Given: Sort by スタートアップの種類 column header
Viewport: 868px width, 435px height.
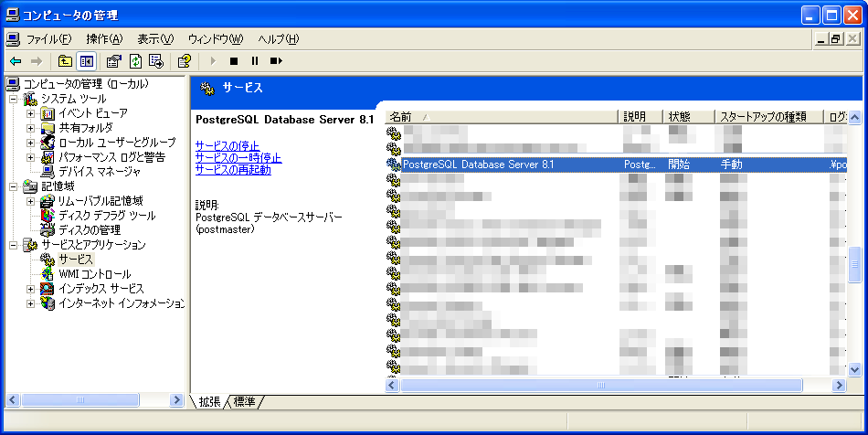Looking at the screenshot, I should pyautogui.click(x=769, y=117).
